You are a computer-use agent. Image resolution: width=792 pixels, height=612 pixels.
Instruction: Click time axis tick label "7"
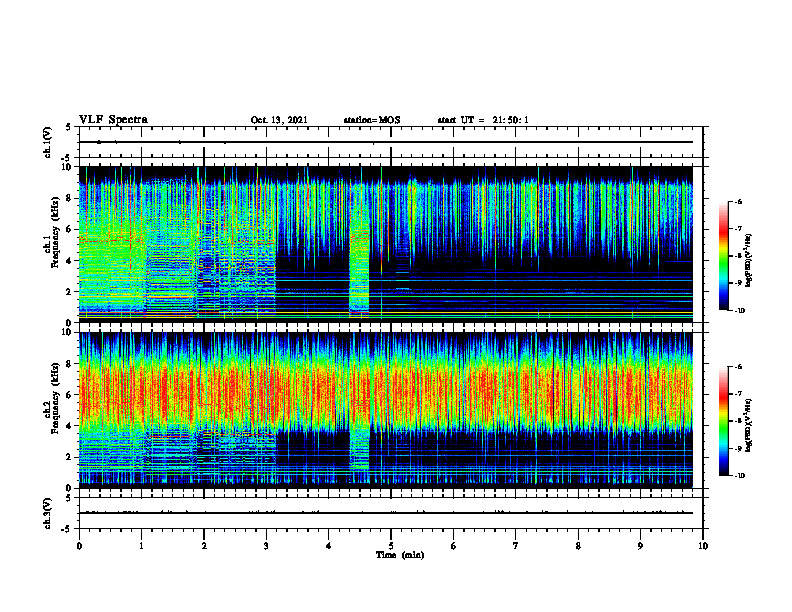(516, 546)
